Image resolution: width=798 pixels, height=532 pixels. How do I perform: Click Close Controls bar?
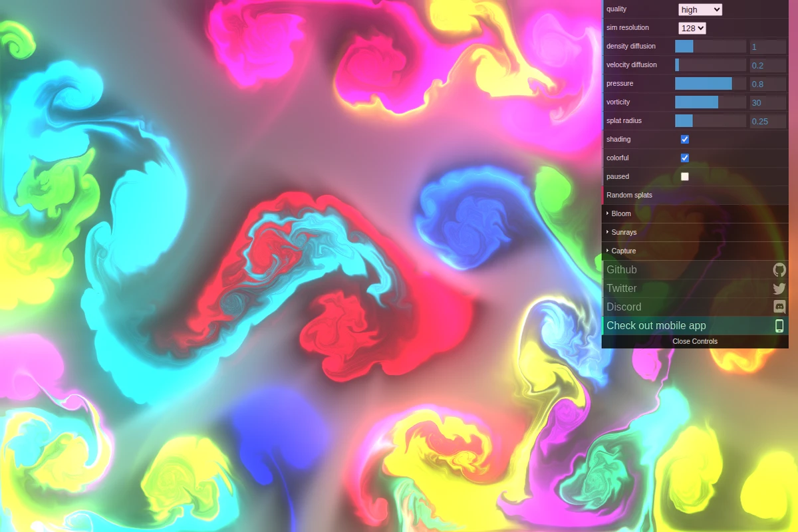click(x=695, y=341)
